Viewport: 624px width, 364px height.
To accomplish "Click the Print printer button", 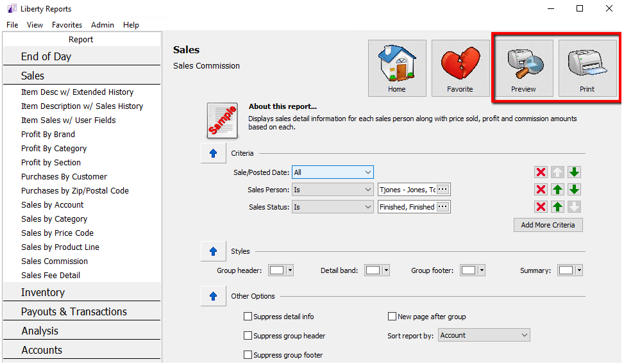I will click(x=587, y=68).
